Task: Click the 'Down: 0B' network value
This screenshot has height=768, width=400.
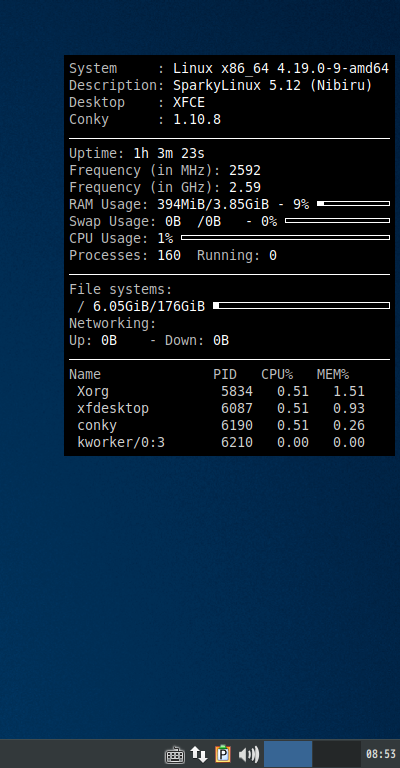Action: (x=197, y=340)
